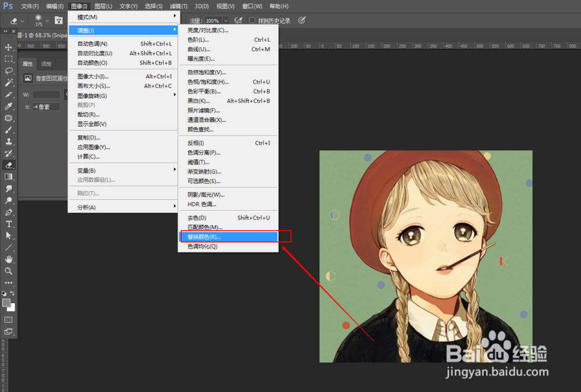This screenshot has height=392, width=581.
Task: Select the Line tool
Action: 8,247
